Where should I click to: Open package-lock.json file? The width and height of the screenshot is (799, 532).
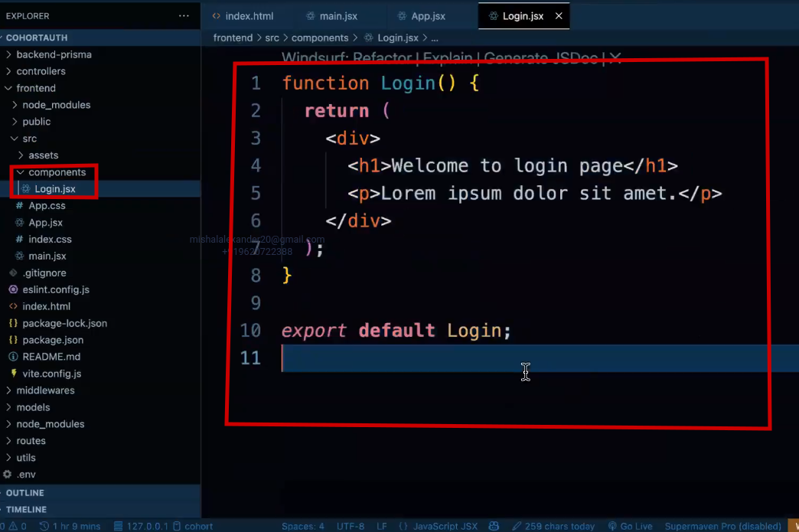pos(65,324)
